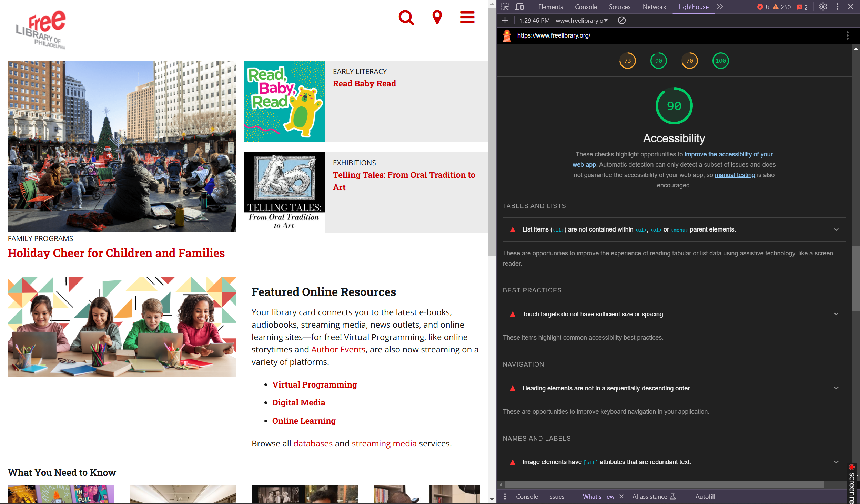Open the website search magnifier icon
Screen dimensions: 860x504
click(x=406, y=18)
